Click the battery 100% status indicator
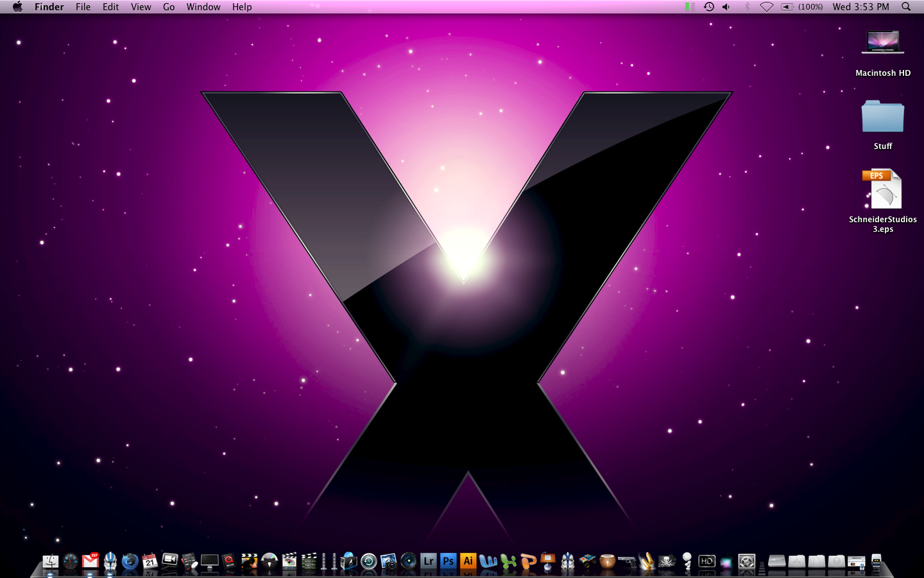Screen dimensions: 924x578 click(801, 6)
